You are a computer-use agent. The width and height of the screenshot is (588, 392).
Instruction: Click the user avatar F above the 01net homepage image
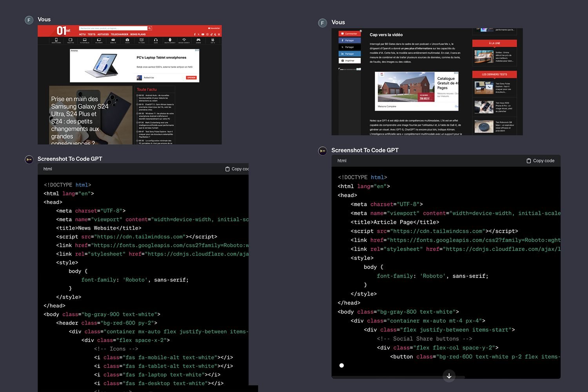tap(29, 20)
